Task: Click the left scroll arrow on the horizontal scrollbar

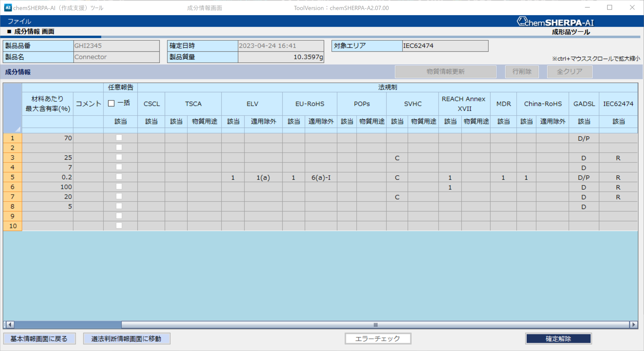Action: coord(10,325)
